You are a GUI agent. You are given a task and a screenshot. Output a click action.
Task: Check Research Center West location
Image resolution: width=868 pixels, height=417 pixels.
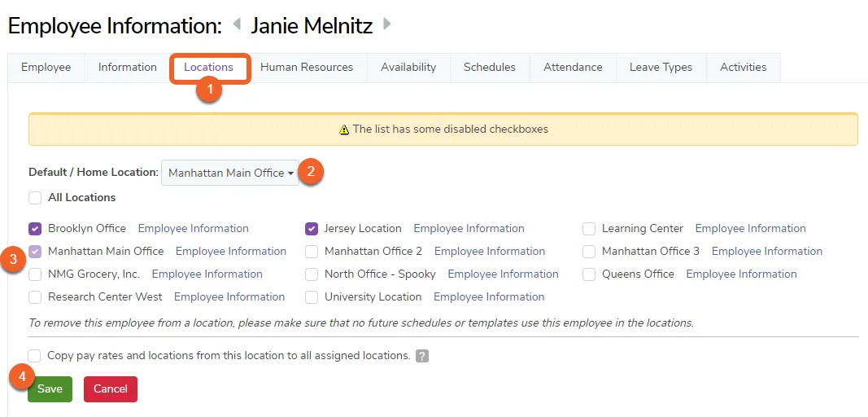point(35,297)
